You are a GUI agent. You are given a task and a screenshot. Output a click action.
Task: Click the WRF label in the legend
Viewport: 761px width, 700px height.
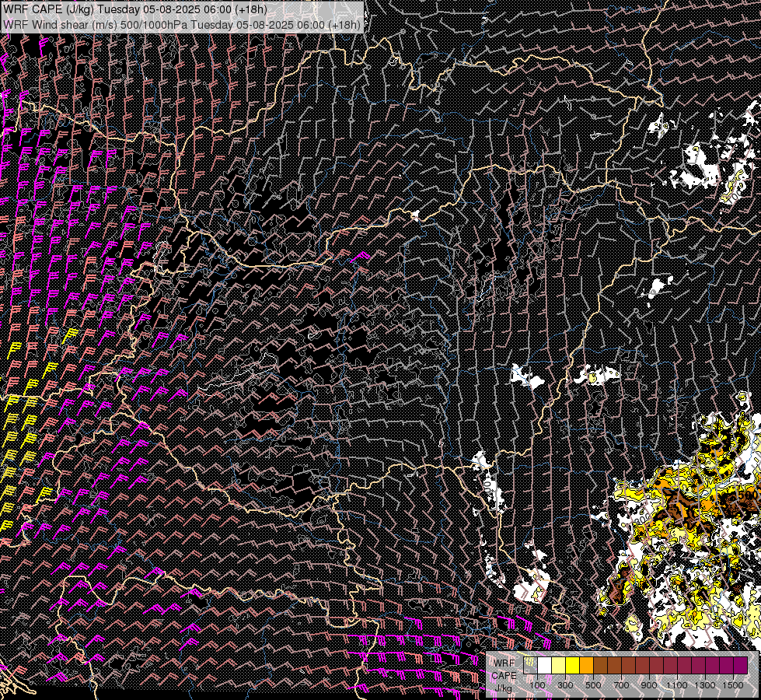click(504, 663)
